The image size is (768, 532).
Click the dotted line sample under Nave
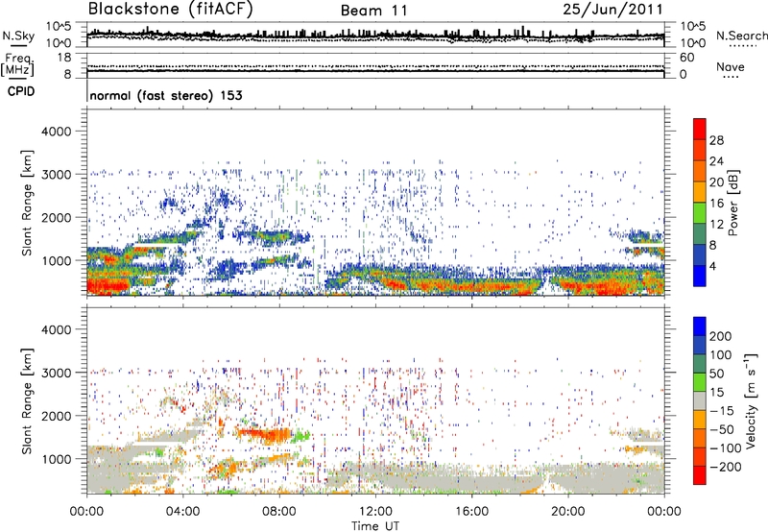[731, 77]
